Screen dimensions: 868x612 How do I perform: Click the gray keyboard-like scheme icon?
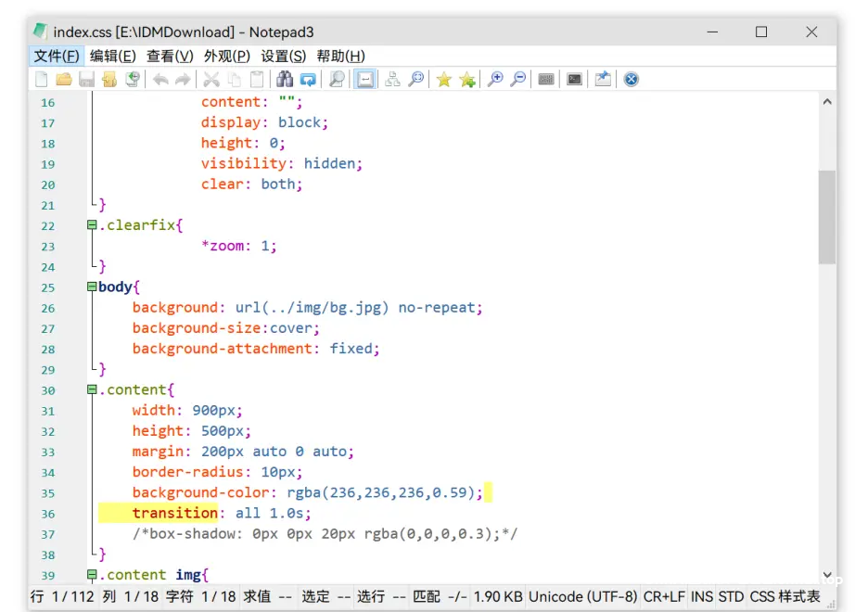pos(546,80)
